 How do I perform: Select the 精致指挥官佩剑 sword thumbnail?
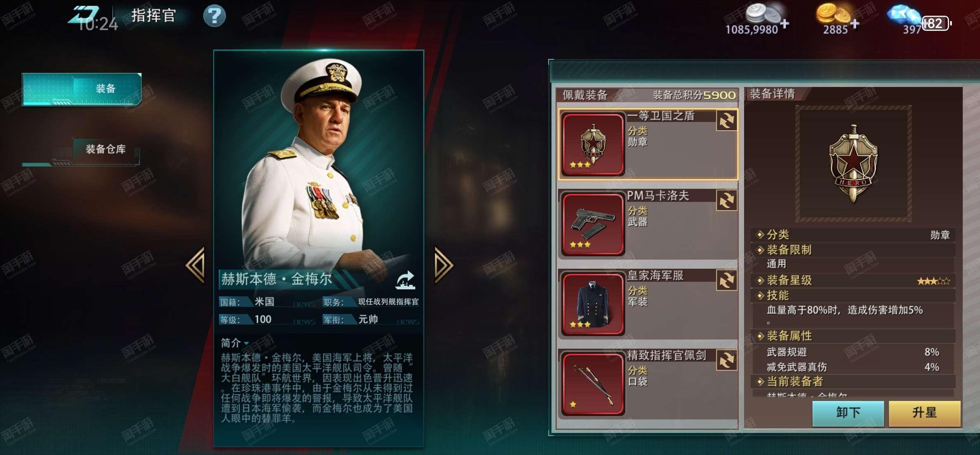tap(593, 384)
